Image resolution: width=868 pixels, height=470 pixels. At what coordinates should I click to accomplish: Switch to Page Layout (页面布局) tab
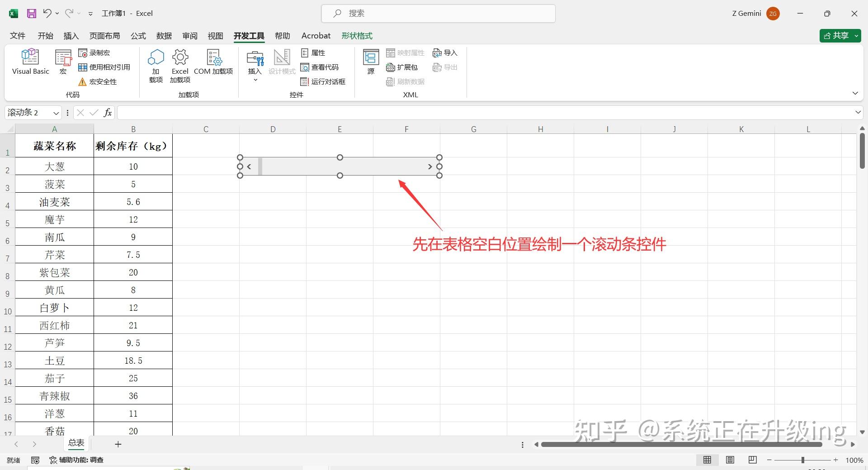point(104,36)
